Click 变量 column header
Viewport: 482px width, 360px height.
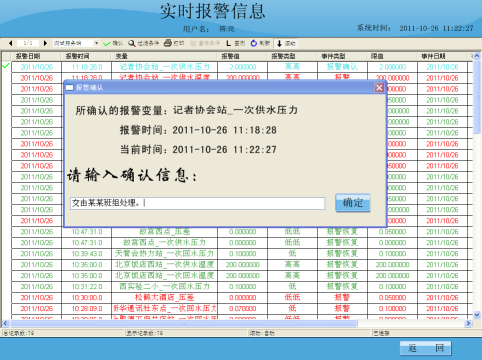[x=164, y=56]
